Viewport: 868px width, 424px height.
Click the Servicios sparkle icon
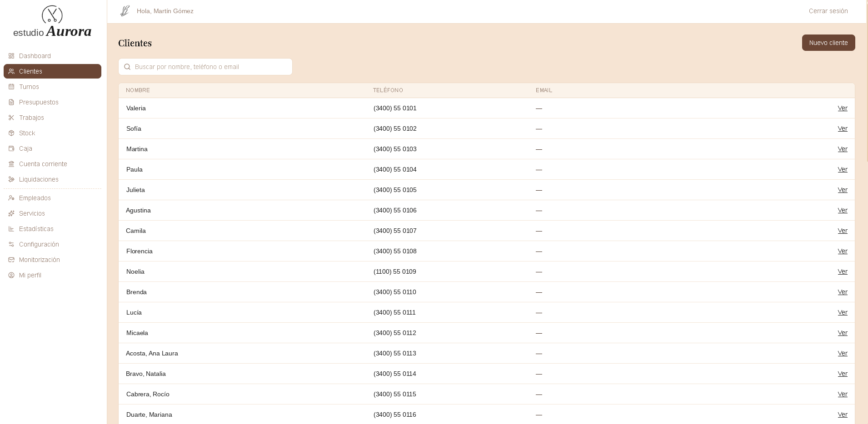(x=11, y=213)
